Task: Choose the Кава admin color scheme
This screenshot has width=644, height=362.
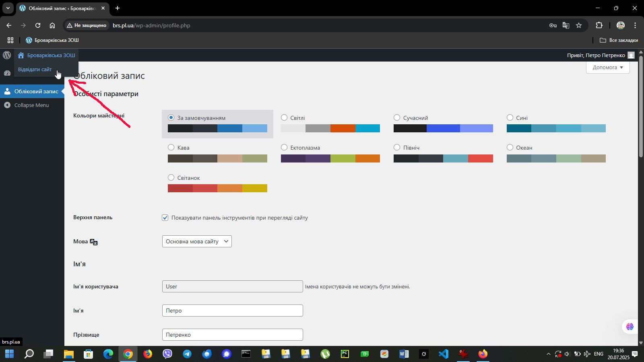Action: (x=171, y=147)
